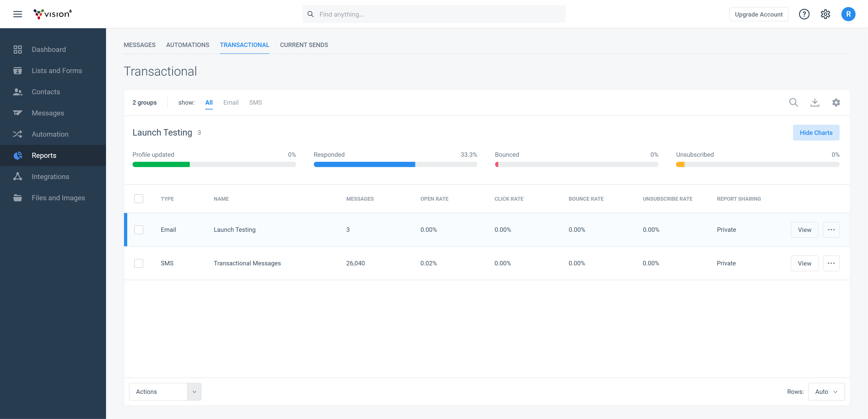
Task: Open more options for Transactional Messages row
Action: click(831, 263)
